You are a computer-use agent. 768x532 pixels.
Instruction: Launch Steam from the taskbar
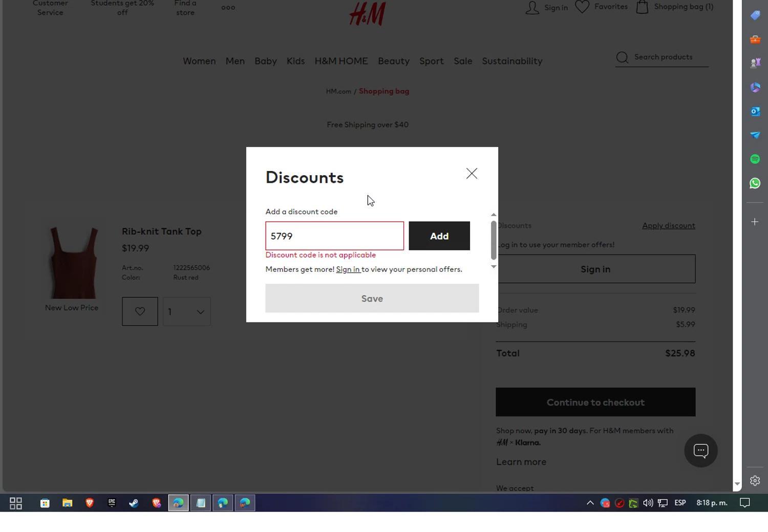tap(134, 503)
